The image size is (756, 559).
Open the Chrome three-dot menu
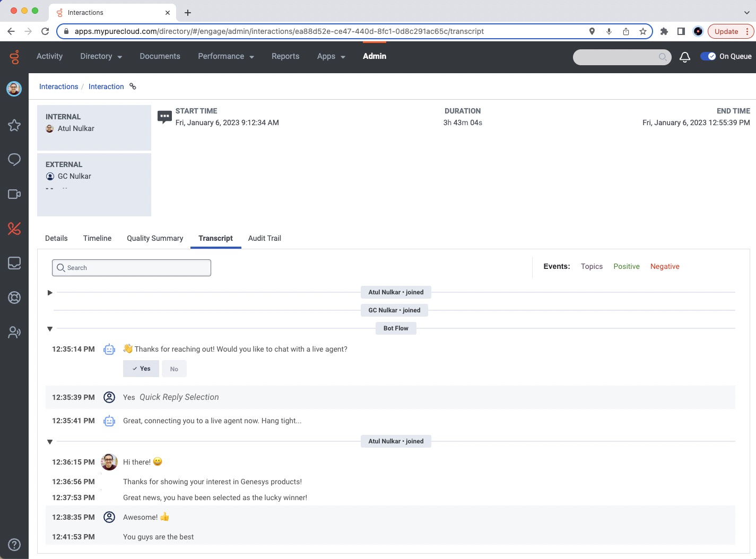click(748, 31)
